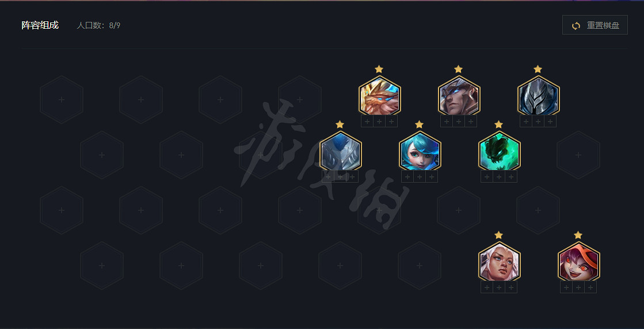This screenshot has height=329, width=644.
Task: Add middle item slot under green ghost champion
Action: 499,177
